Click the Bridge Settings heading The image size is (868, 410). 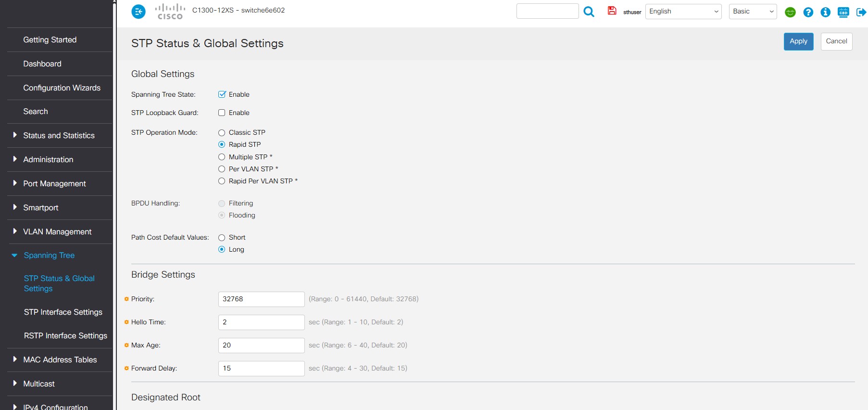click(163, 275)
